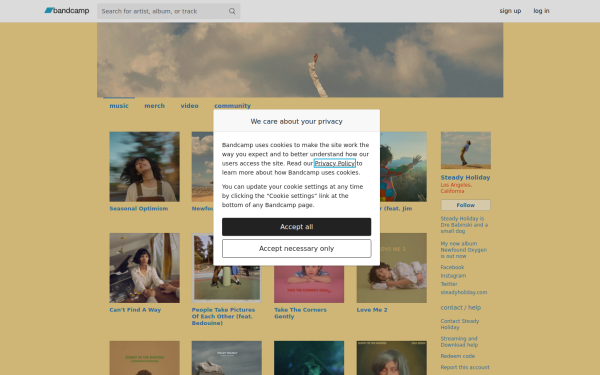
Task: Open the Facebook link
Action: [x=452, y=267]
